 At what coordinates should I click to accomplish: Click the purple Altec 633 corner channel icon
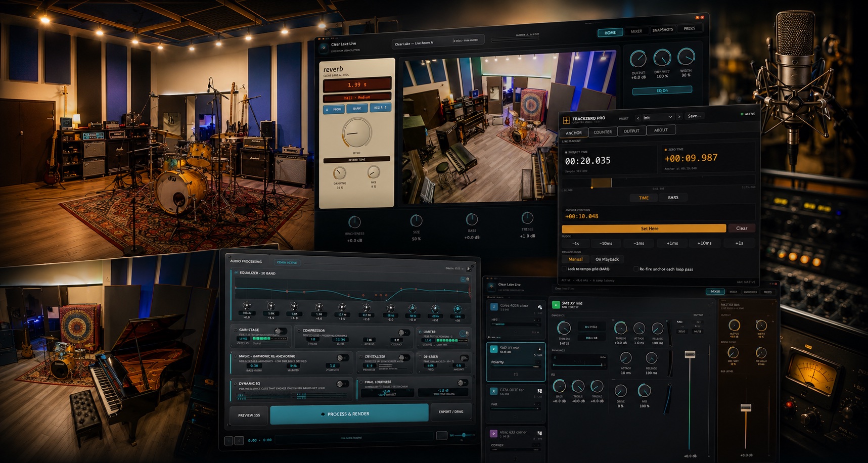click(493, 434)
